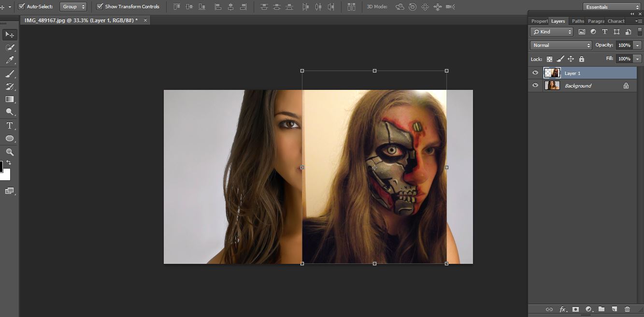Close the IMG_489167.jpg document tab

(x=145, y=20)
